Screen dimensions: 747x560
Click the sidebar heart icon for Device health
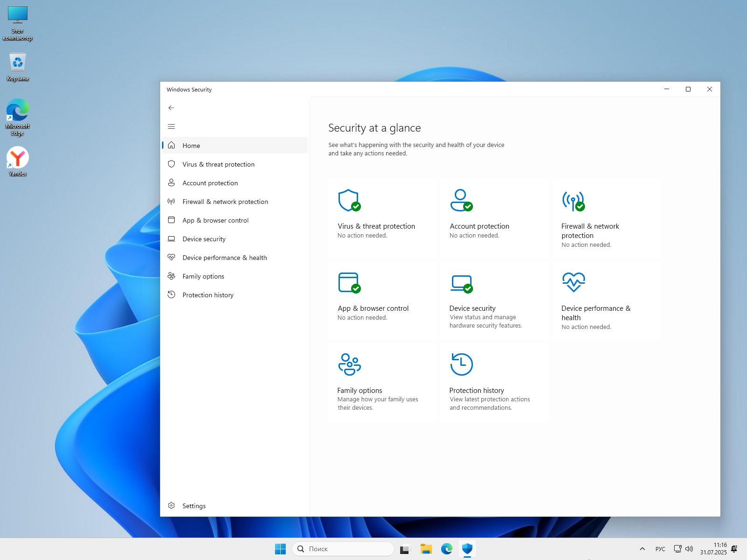click(x=171, y=257)
